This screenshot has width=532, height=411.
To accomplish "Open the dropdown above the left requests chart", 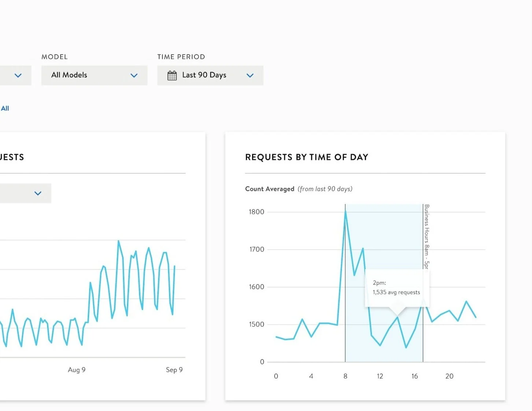I will [25, 193].
